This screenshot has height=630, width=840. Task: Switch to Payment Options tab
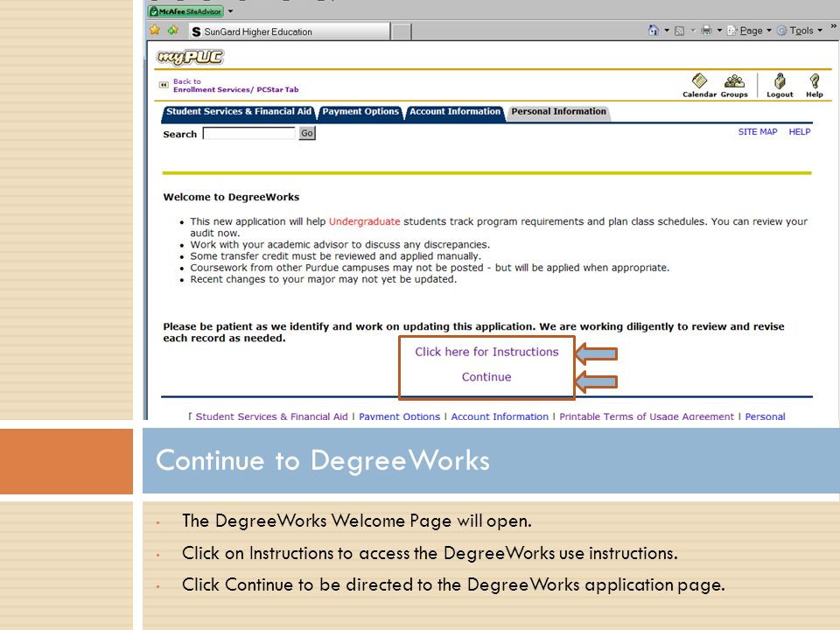360,112
